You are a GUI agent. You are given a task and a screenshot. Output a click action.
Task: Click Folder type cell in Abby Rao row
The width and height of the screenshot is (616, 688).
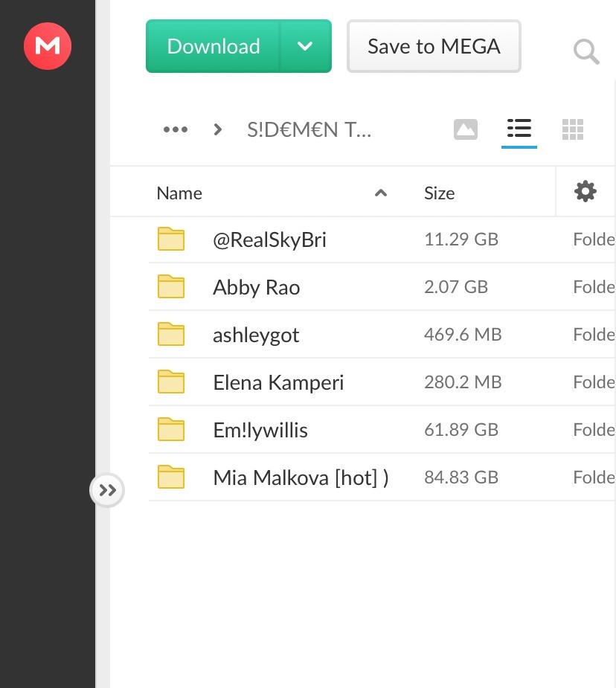[594, 286]
